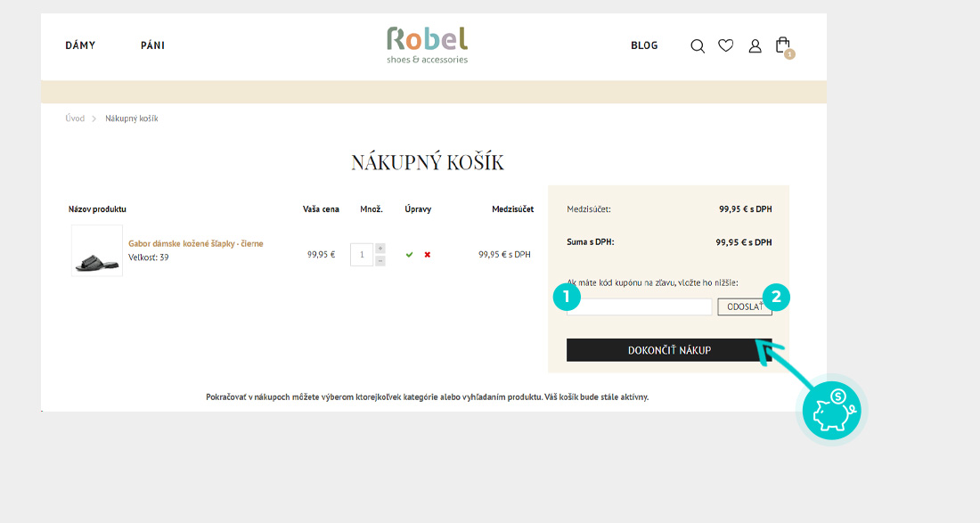Open the shopping bag cart icon
This screenshot has width=980, height=523.
point(782,45)
